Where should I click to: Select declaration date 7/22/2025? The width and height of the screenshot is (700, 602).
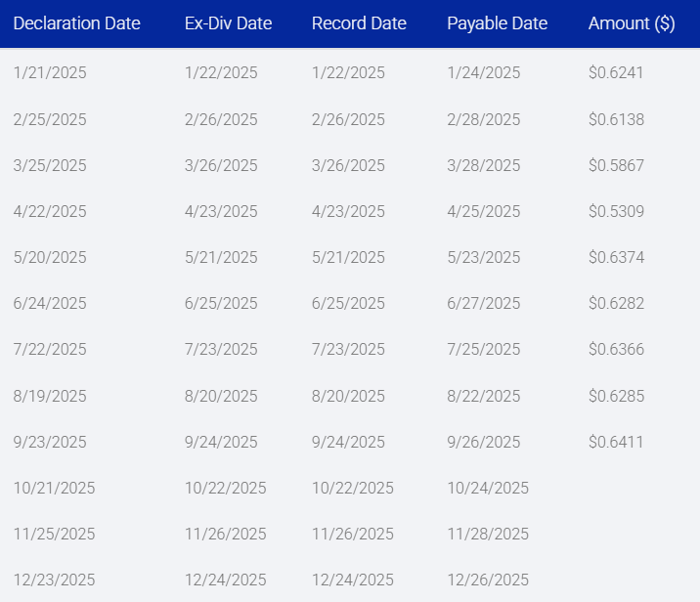50,349
